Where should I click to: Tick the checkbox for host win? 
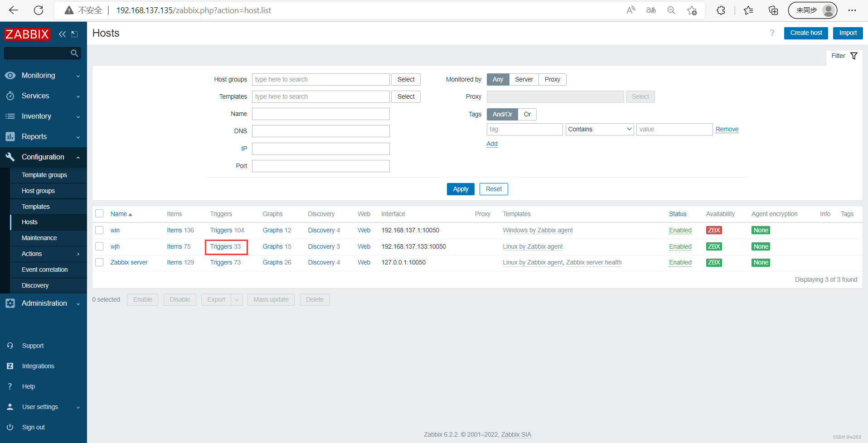(x=99, y=230)
